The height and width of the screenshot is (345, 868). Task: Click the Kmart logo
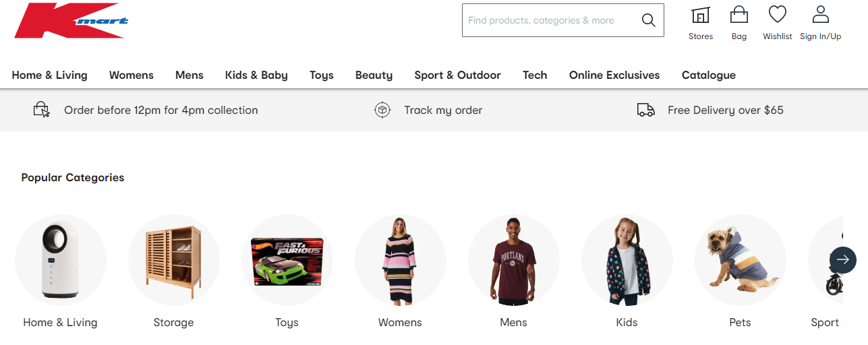70,21
